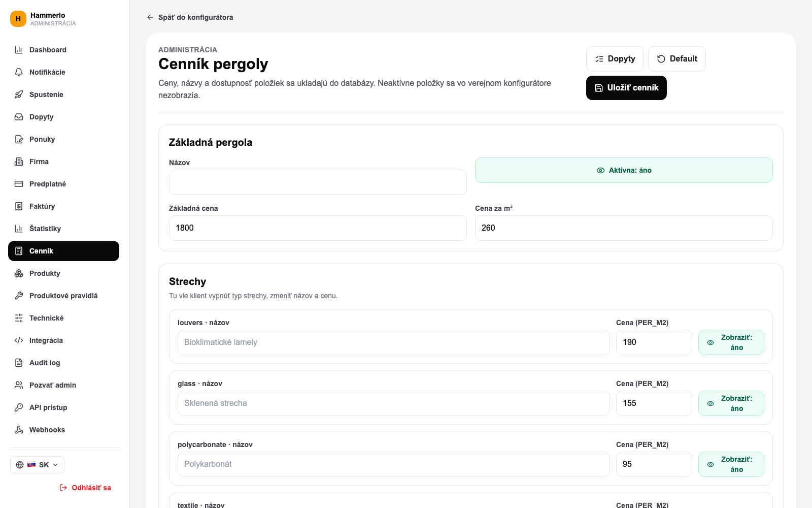This screenshot has width=812, height=508.
Task: Open the SK language dropdown
Action: [x=38, y=465]
